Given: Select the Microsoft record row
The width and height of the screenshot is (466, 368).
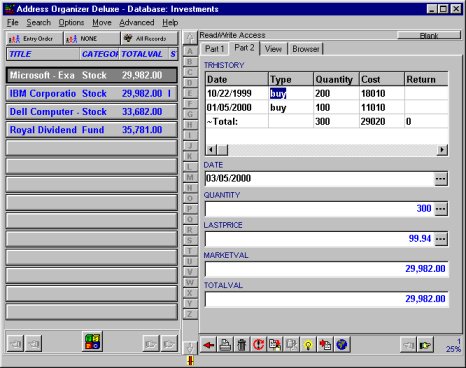Looking at the screenshot, I should pyautogui.click(x=92, y=75).
